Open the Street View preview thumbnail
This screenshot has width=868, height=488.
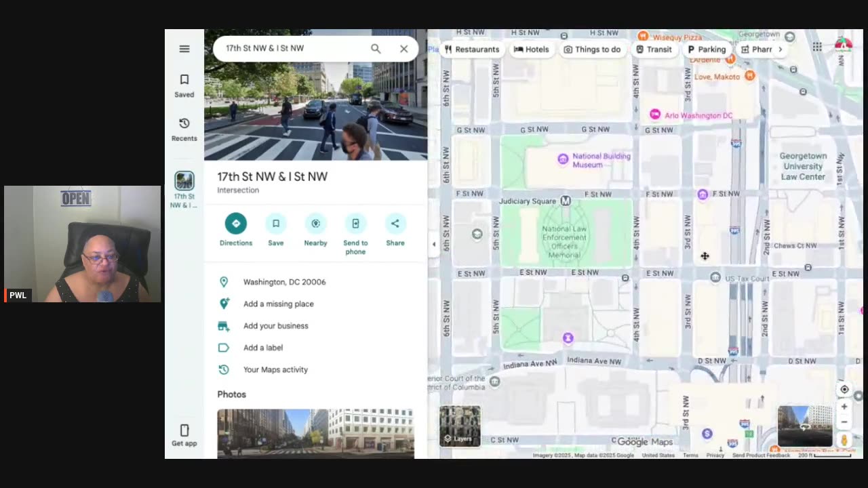(x=805, y=426)
